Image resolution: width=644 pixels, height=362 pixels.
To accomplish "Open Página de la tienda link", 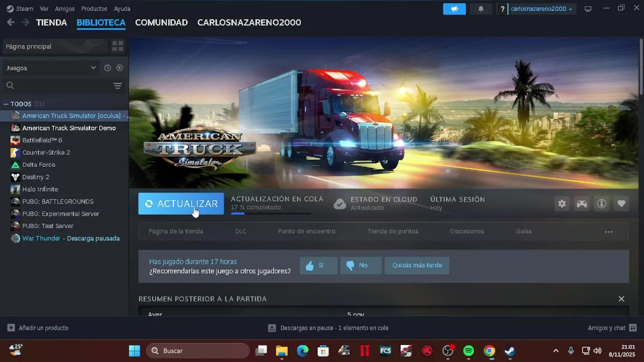I will 176,231.
